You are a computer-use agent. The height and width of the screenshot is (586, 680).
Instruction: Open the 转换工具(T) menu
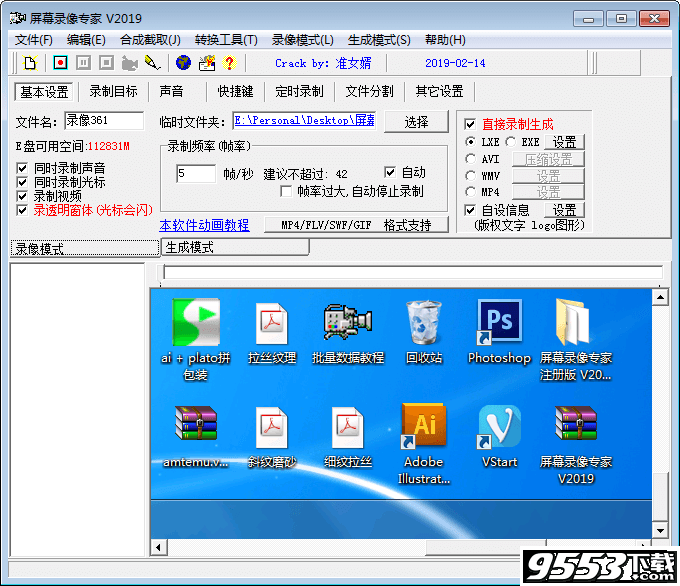[x=226, y=40]
